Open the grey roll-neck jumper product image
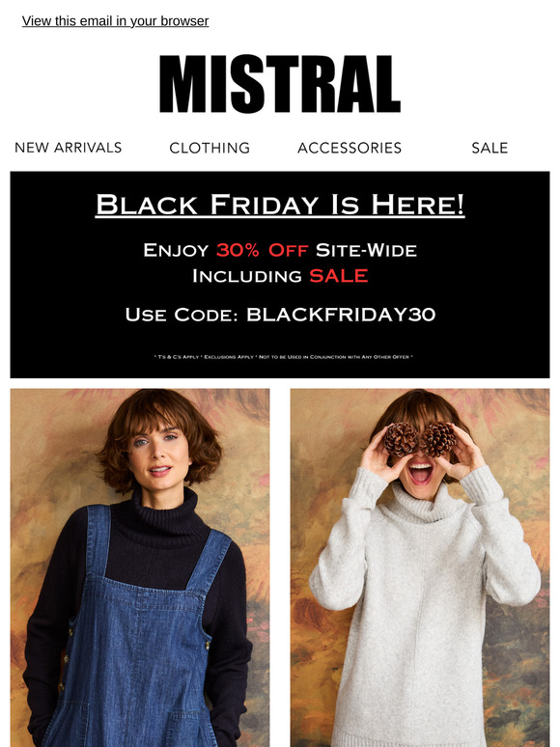Image resolution: width=560 pixels, height=747 pixels. point(420,567)
